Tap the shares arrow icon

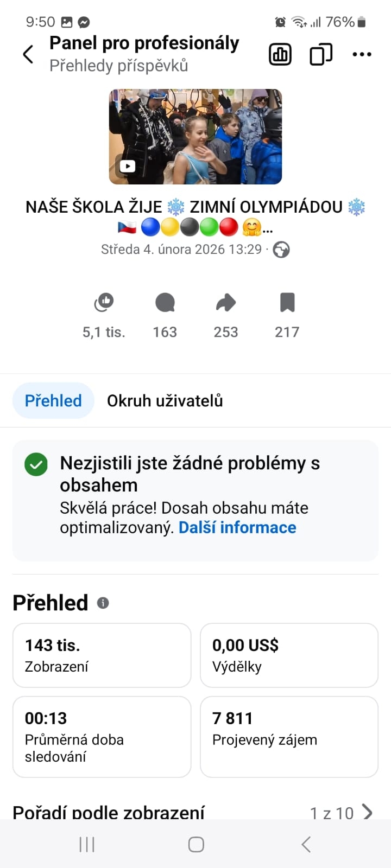pyautogui.click(x=226, y=303)
